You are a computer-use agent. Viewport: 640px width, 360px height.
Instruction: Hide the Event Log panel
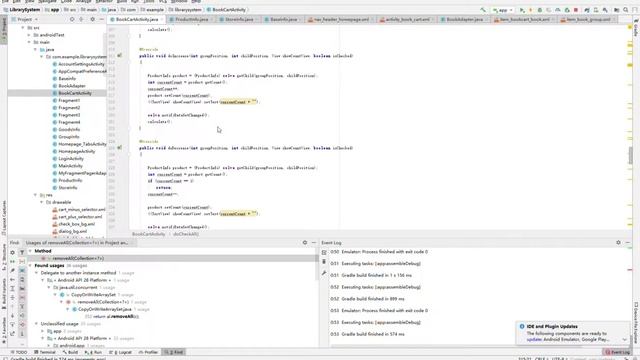(x=627, y=242)
